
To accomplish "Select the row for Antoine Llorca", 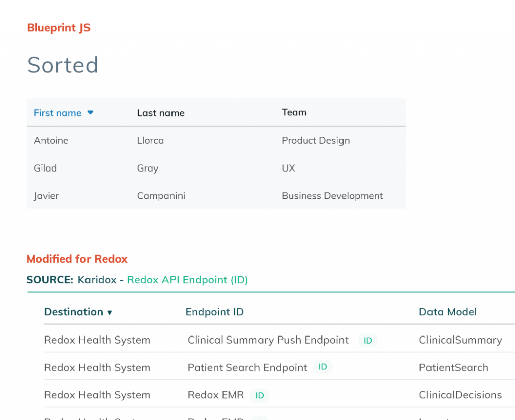I will [151, 140].
